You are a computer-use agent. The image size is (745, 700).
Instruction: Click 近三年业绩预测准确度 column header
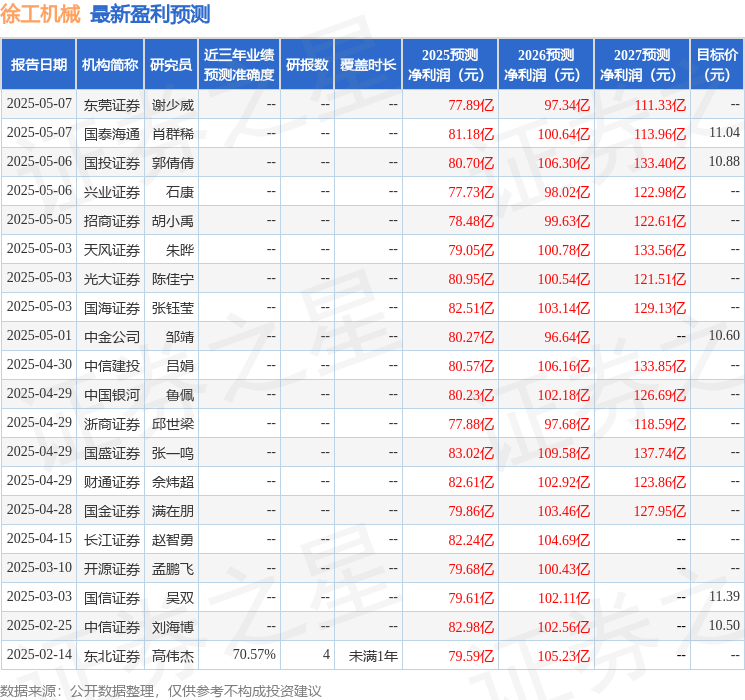click(238, 65)
